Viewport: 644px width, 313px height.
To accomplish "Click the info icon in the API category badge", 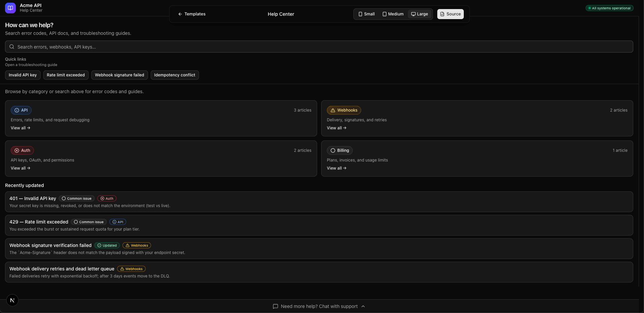I will [x=17, y=110].
